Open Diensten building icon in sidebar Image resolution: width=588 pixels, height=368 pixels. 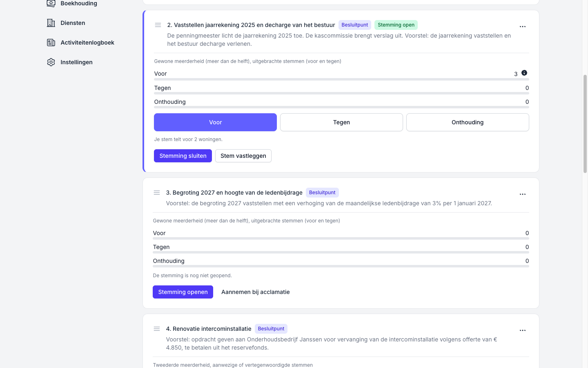51,23
